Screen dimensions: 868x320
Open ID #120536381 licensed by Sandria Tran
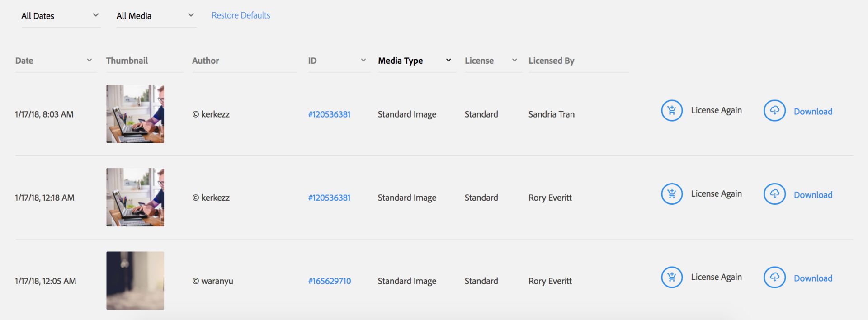pos(329,114)
